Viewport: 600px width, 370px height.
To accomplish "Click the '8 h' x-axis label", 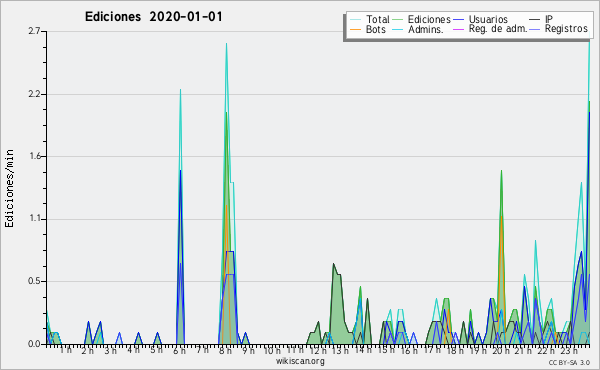I will click(225, 351).
